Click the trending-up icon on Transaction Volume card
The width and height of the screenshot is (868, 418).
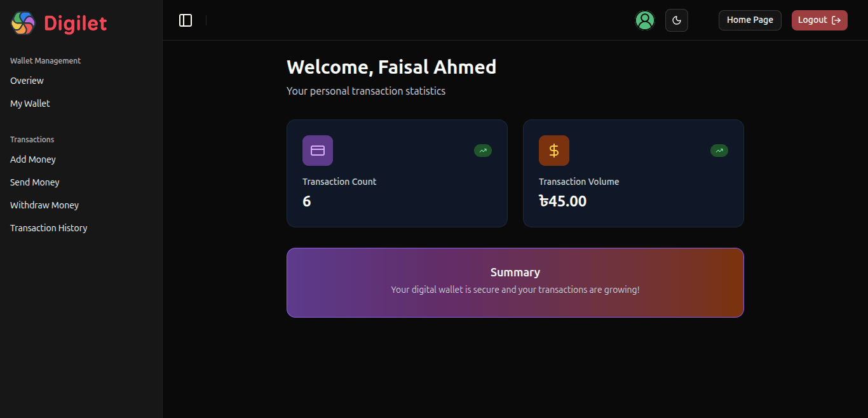[719, 150]
